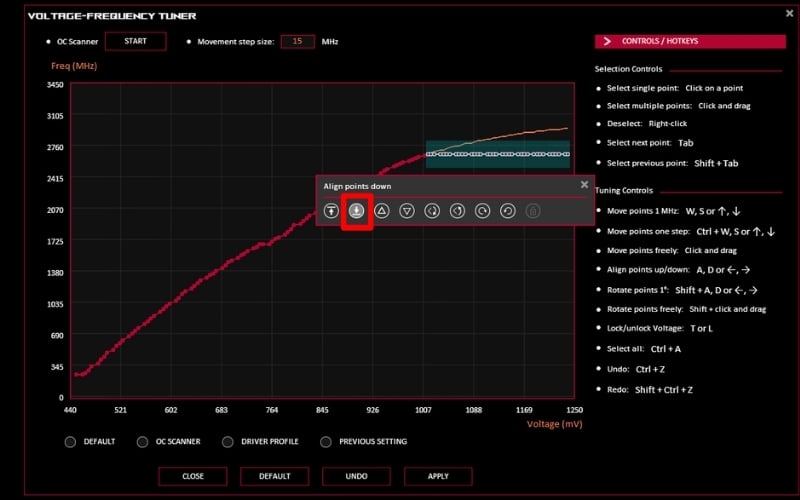Click the bottom DEFAULT reset button
The image size is (800, 500).
[x=275, y=476]
